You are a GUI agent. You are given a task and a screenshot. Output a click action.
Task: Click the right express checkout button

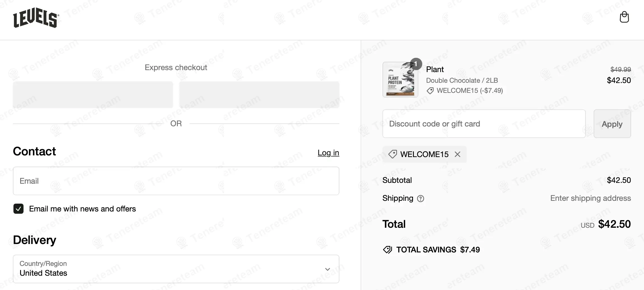(x=259, y=95)
